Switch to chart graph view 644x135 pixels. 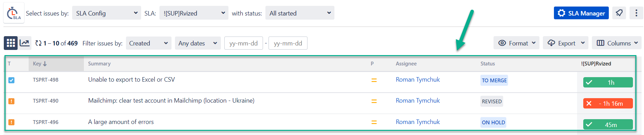[x=25, y=43]
